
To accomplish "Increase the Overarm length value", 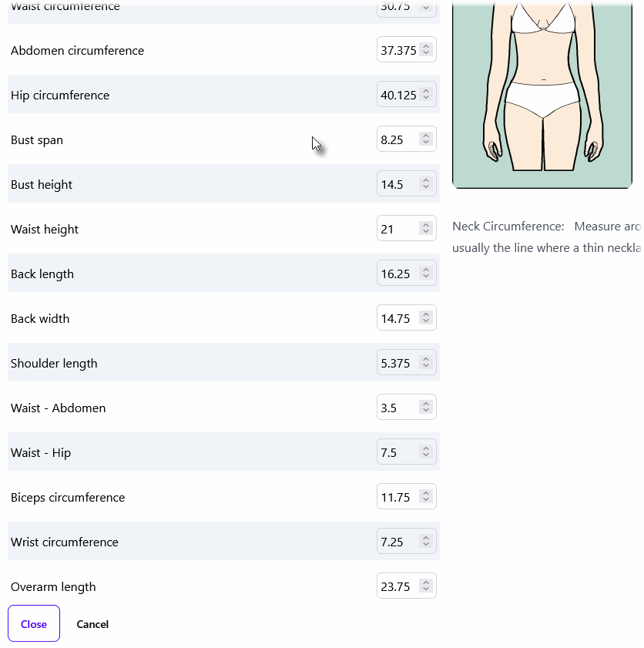I will [426, 582].
